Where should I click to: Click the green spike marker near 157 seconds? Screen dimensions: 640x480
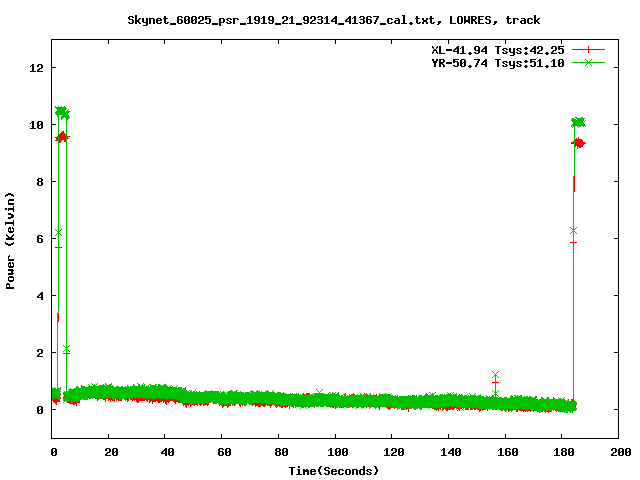(x=496, y=375)
